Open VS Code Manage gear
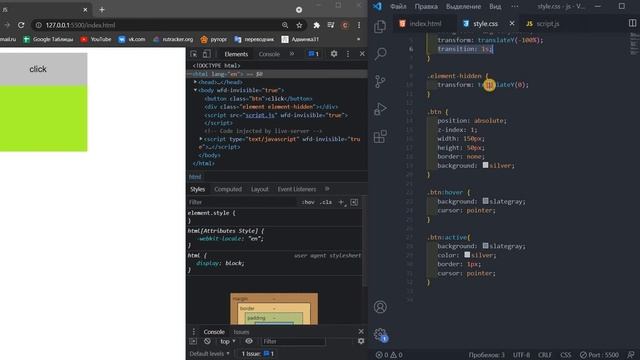 pyautogui.click(x=380, y=335)
